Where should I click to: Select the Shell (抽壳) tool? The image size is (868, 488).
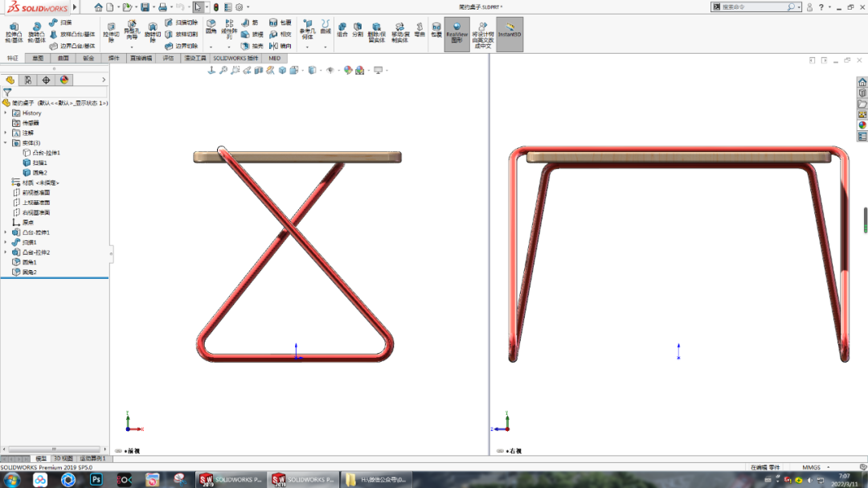point(252,46)
